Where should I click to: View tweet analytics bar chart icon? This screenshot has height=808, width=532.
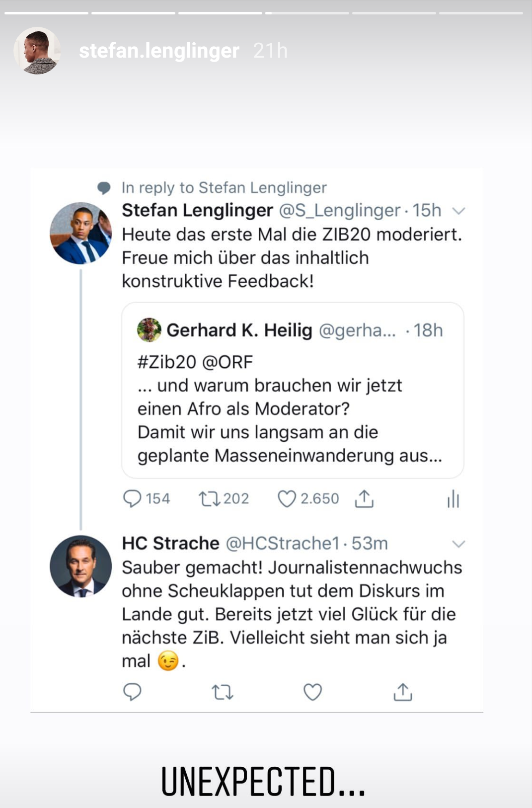[x=453, y=499]
